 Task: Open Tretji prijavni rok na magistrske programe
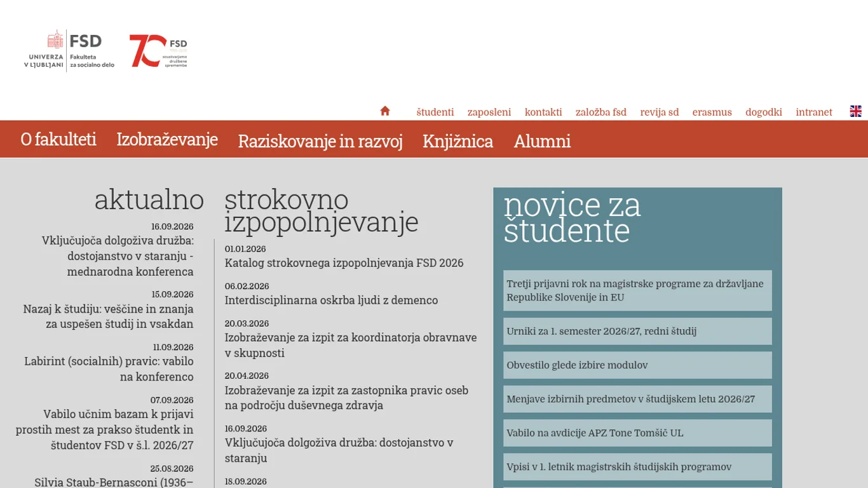(637, 290)
